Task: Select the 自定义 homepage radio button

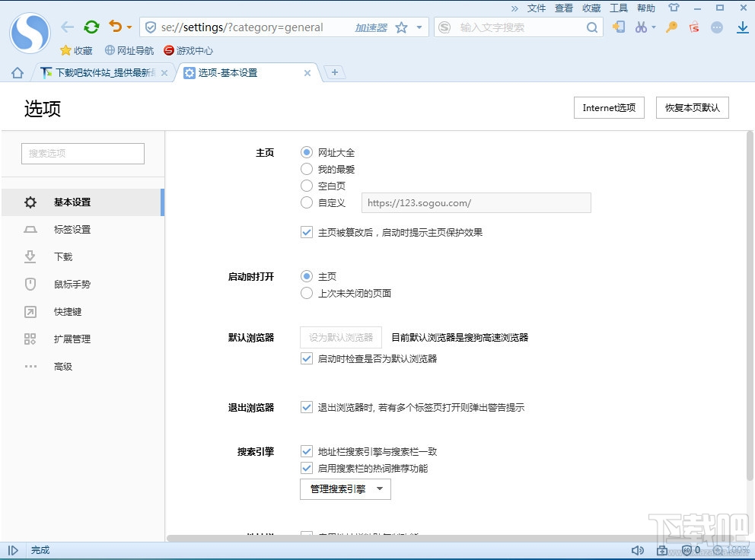Action: (306, 202)
